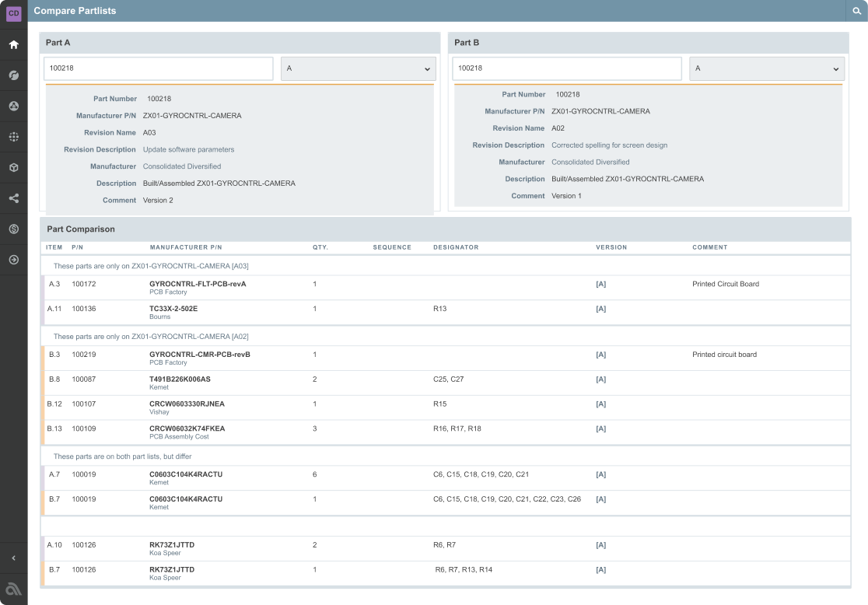Viewport: 868px width, 605px height.
Task: Click the dollar sign cost icon
Action: coord(13,229)
